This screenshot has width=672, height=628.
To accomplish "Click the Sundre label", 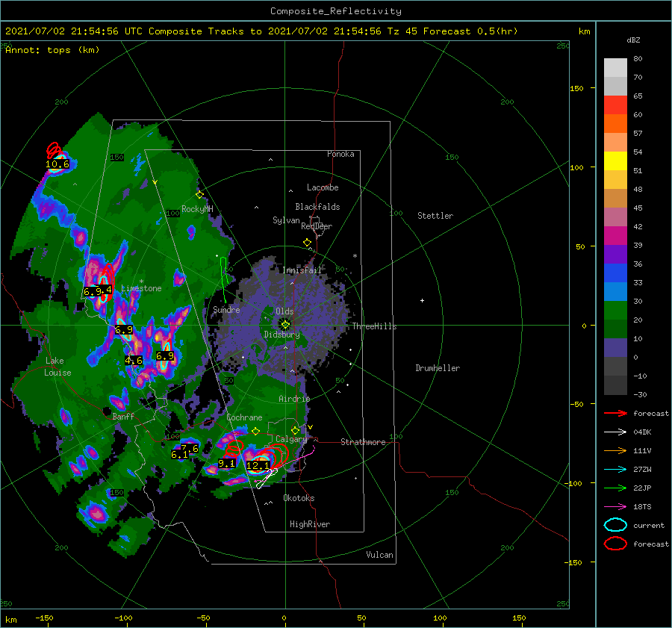I will [226, 309].
